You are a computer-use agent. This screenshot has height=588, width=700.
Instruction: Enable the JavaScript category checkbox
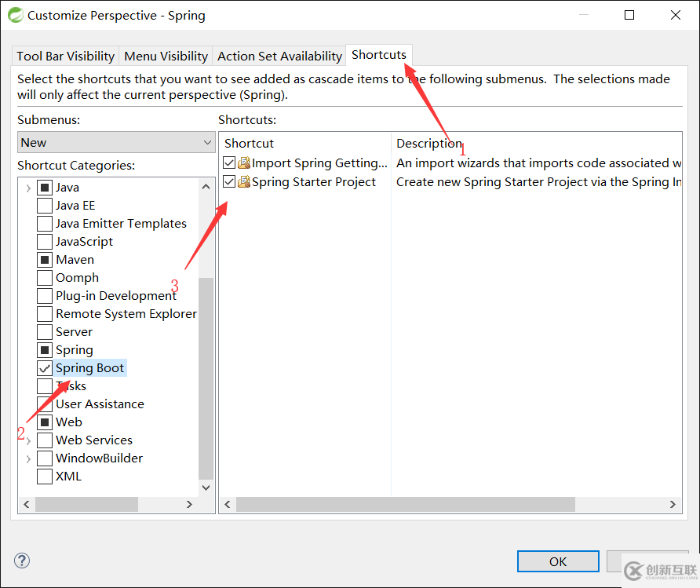[45, 242]
